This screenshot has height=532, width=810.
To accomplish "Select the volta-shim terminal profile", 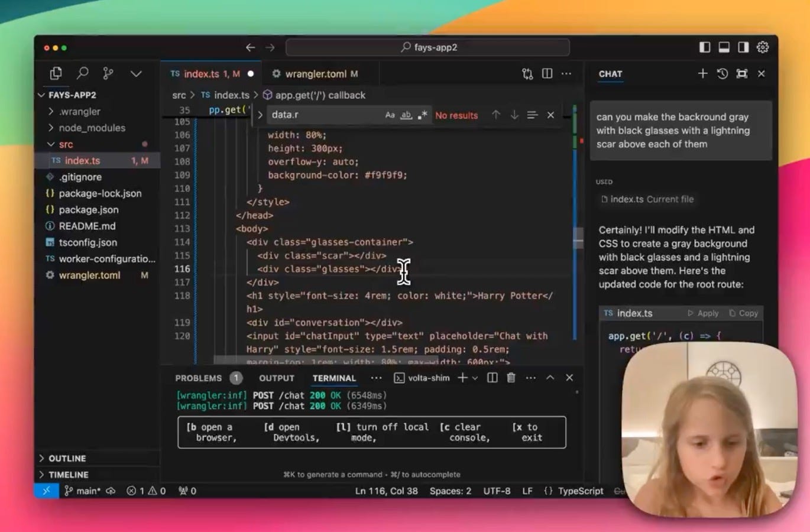I will (422, 378).
